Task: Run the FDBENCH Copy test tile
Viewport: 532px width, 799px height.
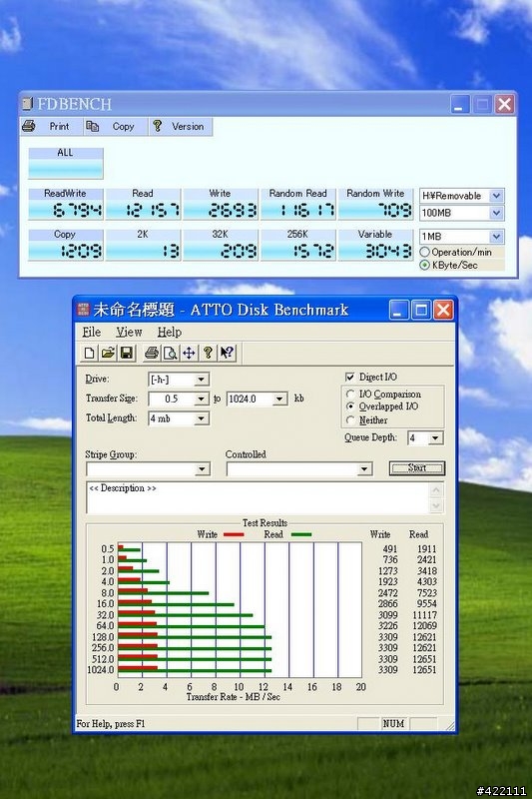Action: click(66, 245)
